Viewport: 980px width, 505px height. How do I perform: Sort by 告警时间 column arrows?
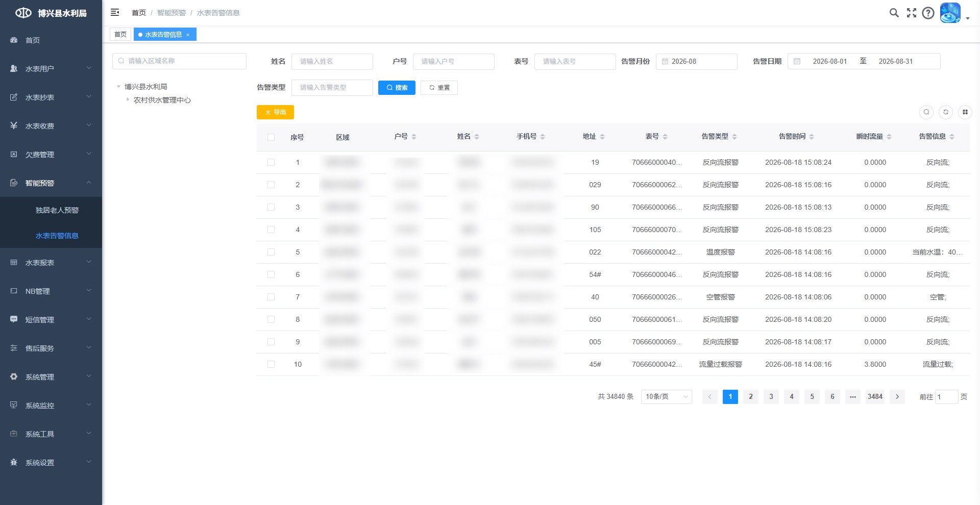point(812,137)
